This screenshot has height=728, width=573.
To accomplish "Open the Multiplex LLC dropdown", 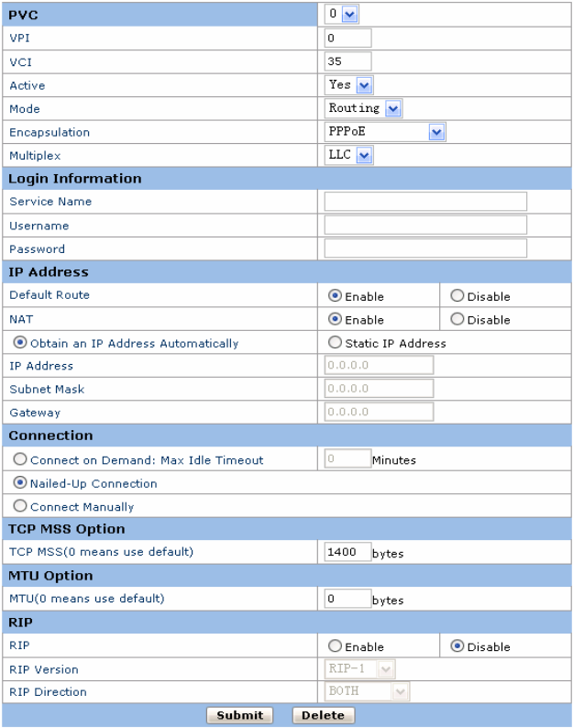I will [348, 155].
